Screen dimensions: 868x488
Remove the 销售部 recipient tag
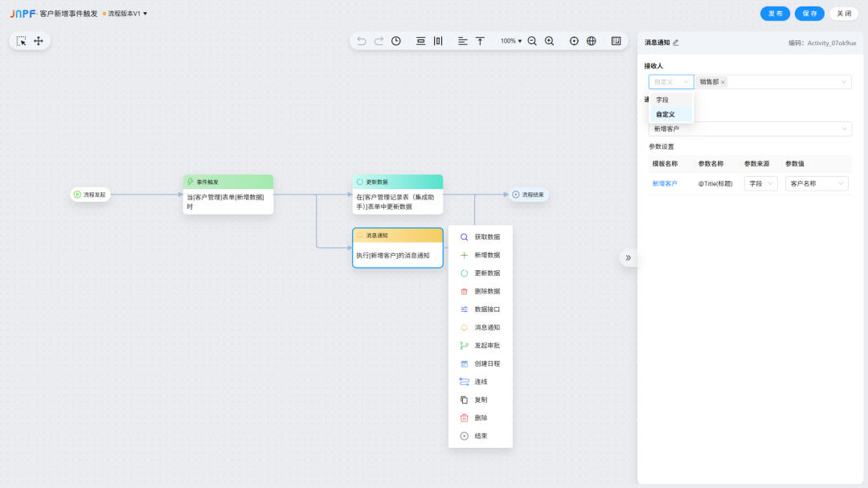click(x=723, y=83)
